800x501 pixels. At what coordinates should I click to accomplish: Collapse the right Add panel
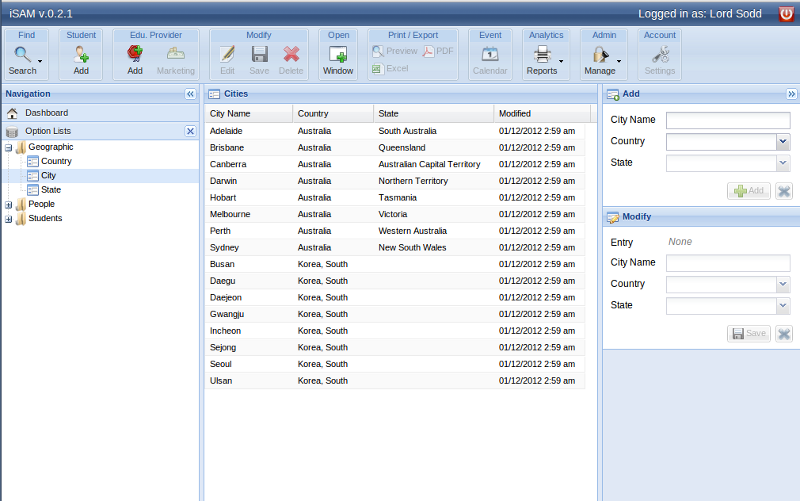tap(791, 94)
